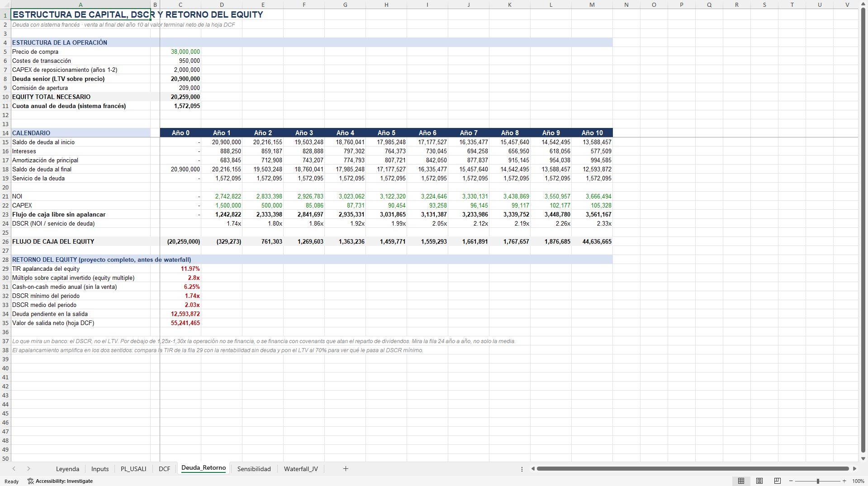Select Saldo de deuda al final Año 0 value
The image size is (868, 486).
pyautogui.click(x=180, y=169)
